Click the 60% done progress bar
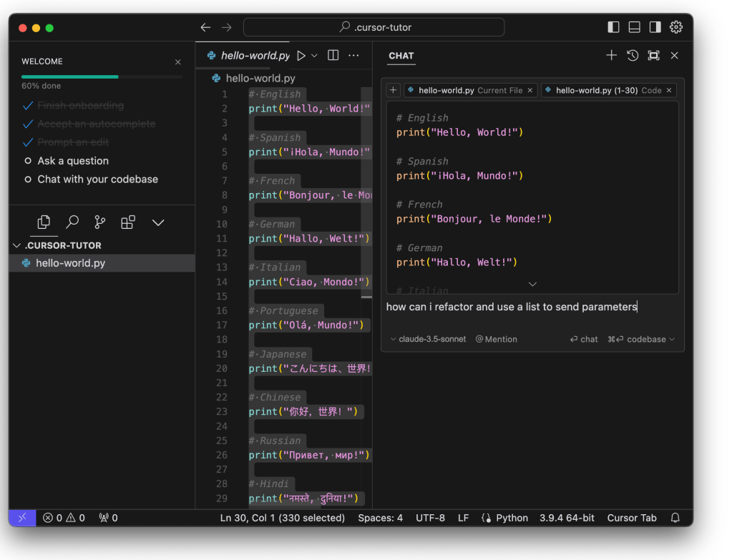Screen dimensions: 732x560 click(102, 77)
